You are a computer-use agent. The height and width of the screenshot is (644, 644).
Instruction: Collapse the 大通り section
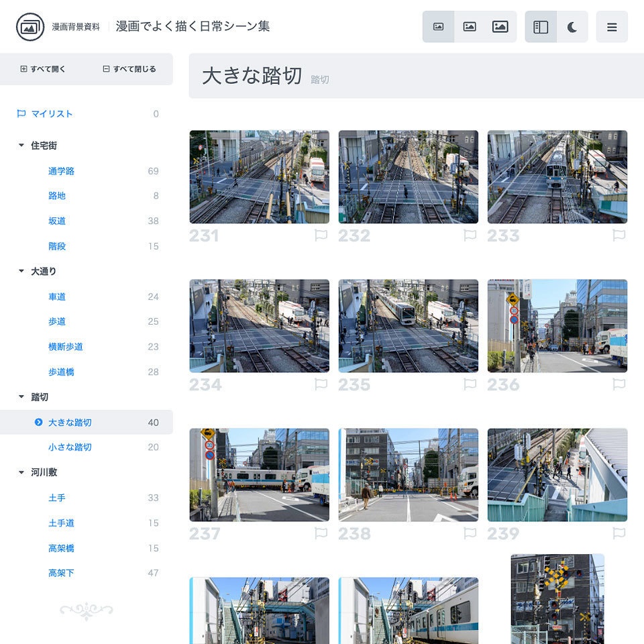[21, 271]
